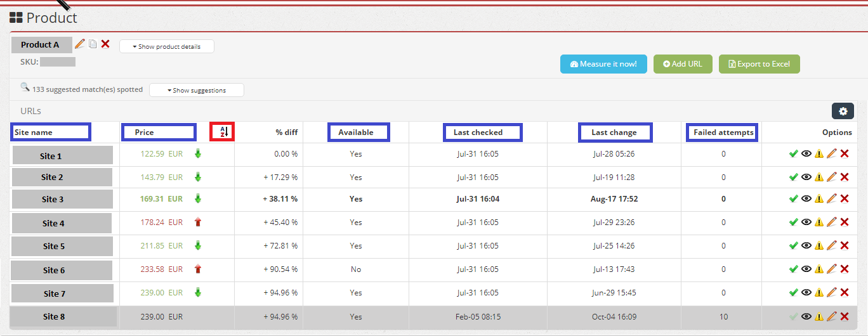Expand Show product details
868x336 pixels.
coord(166,46)
